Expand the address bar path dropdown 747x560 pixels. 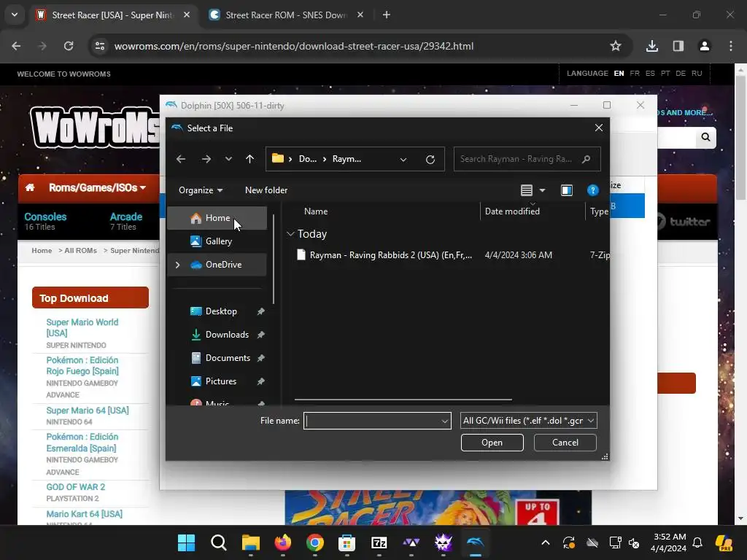click(403, 160)
